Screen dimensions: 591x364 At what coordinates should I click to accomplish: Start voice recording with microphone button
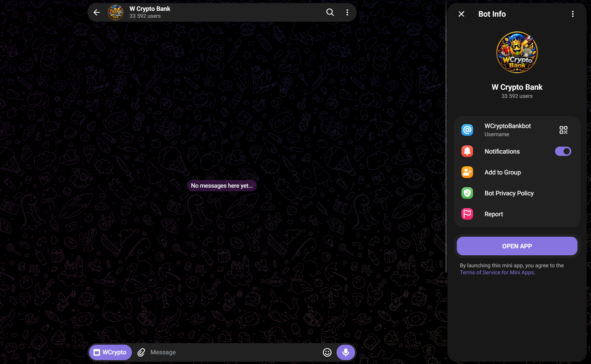click(x=346, y=352)
